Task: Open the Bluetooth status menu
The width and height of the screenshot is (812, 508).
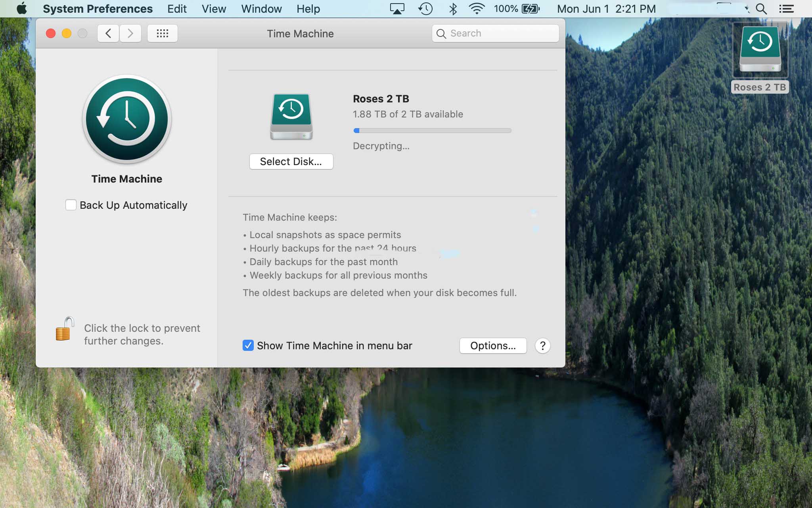Action: click(x=453, y=9)
